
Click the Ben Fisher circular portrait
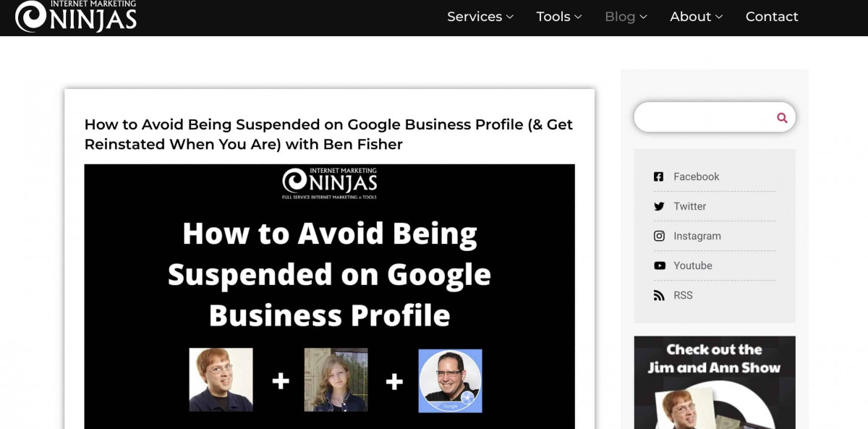point(450,381)
